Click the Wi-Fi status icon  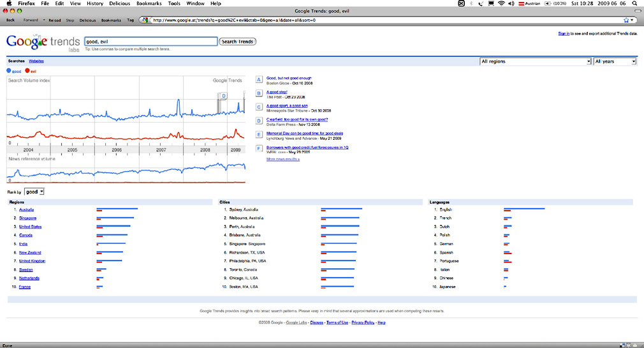(x=501, y=3)
